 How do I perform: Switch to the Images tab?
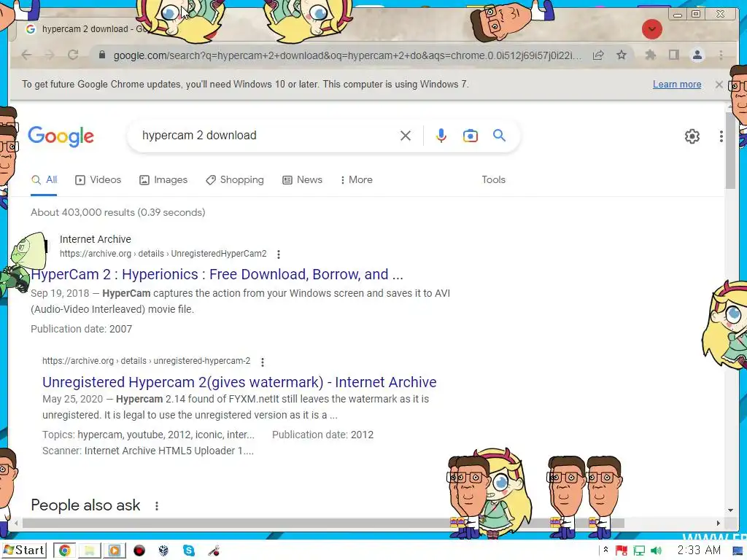[x=163, y=180]
